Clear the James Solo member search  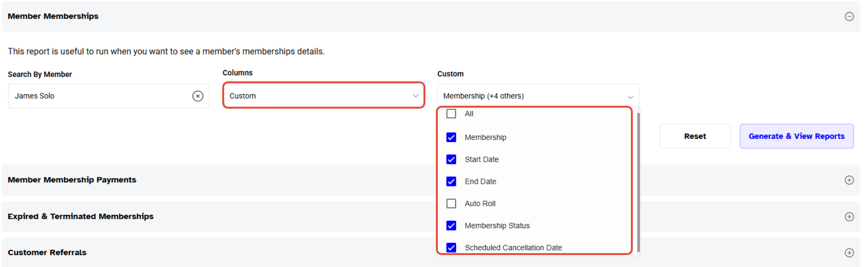(198, 96)
